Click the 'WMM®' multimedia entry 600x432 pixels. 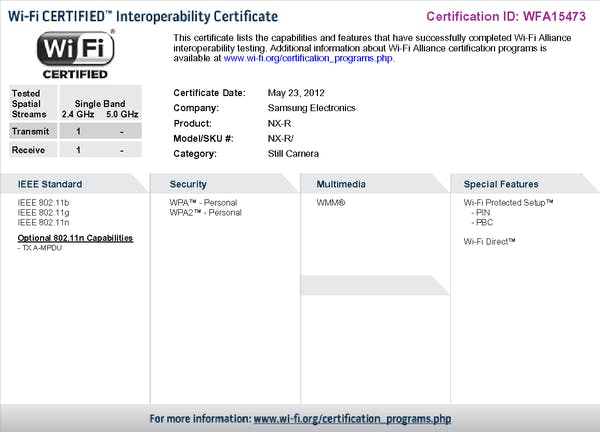(x=331, y=203)
